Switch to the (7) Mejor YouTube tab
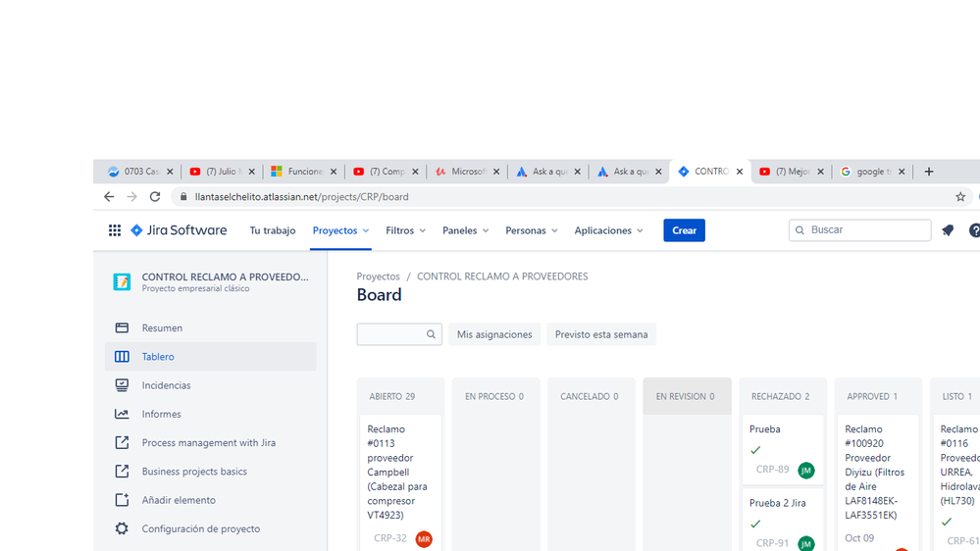Viewport: 980px width, 551px height. (792, 172)
